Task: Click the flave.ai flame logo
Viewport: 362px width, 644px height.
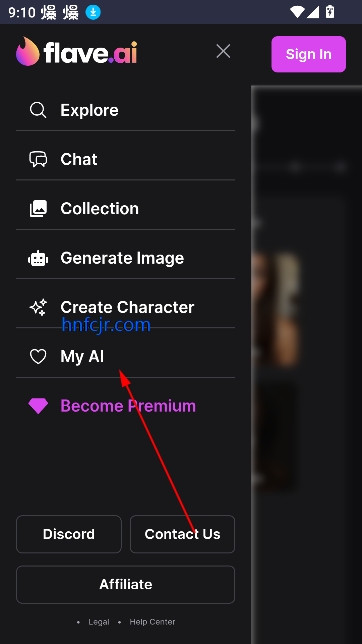Action: point(28,51)
